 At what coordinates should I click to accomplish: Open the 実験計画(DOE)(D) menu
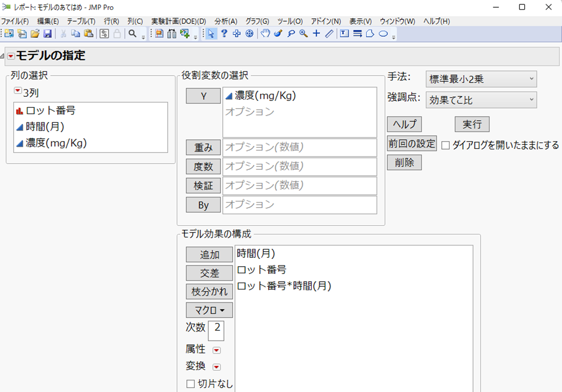[x=179, y=21]
